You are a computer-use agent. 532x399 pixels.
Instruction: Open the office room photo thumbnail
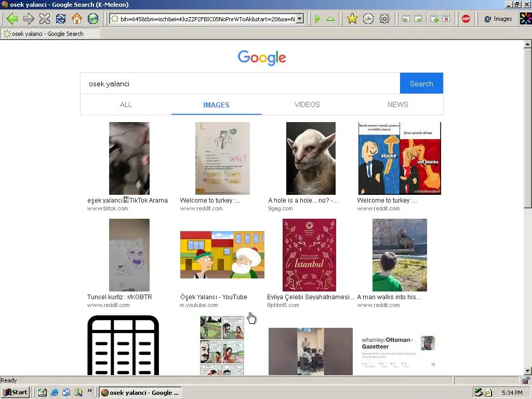point(311,352)
